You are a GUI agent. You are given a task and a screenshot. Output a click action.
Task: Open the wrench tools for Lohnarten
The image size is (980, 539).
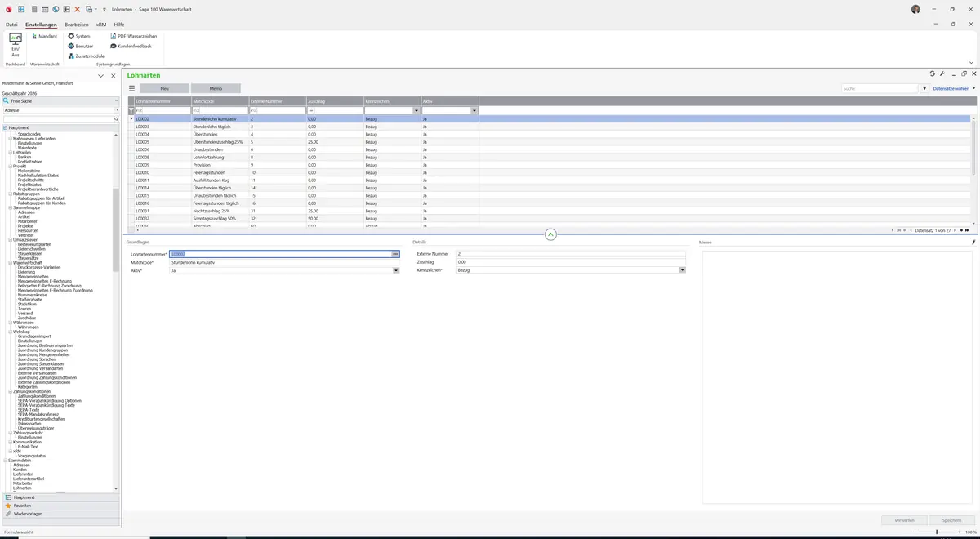(x=942, y=73)
